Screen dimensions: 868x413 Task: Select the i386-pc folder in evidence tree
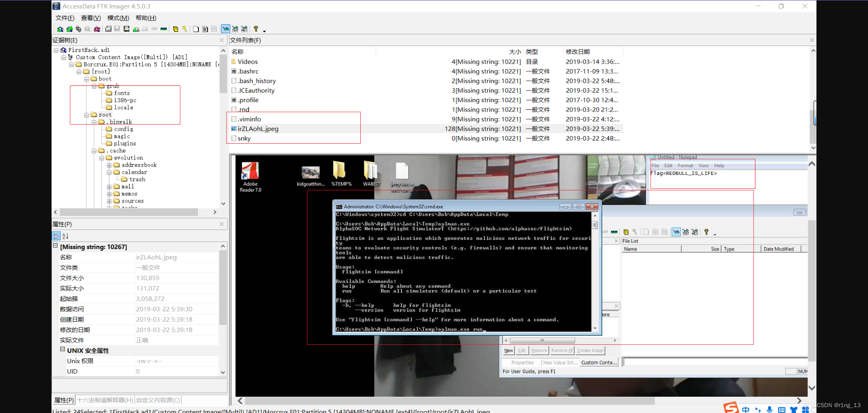125,100
